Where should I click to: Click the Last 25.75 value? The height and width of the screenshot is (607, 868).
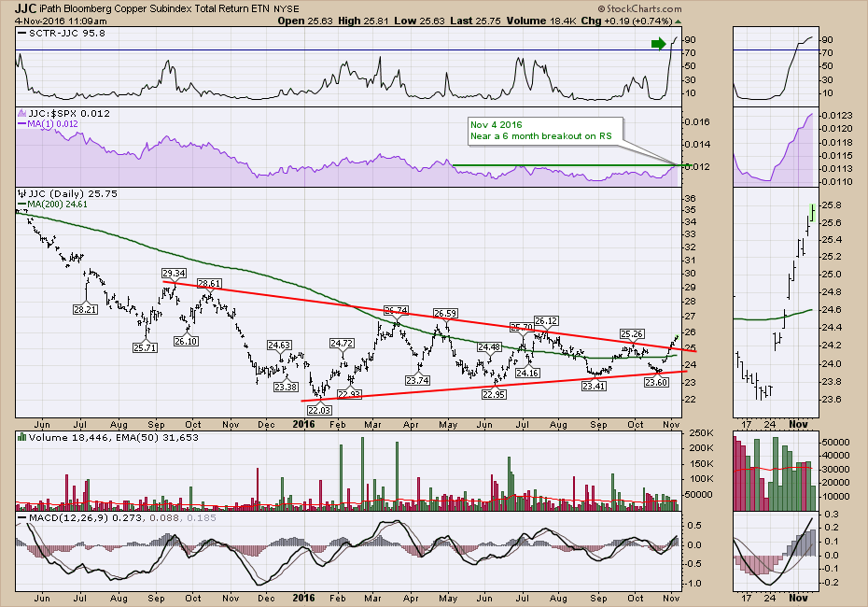click(475, 21)
